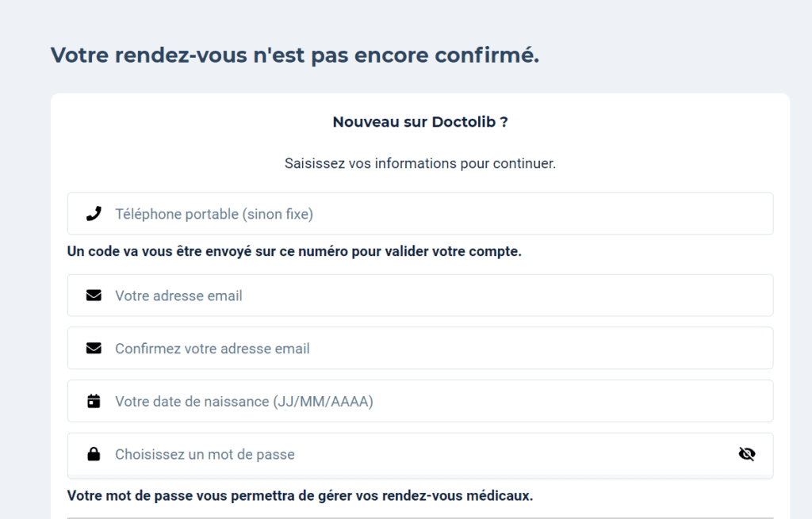812x519 pixels.
Task: Click the envelope icon beside 'Confirmez votre adresse email'
Action: tap(94, 349)
